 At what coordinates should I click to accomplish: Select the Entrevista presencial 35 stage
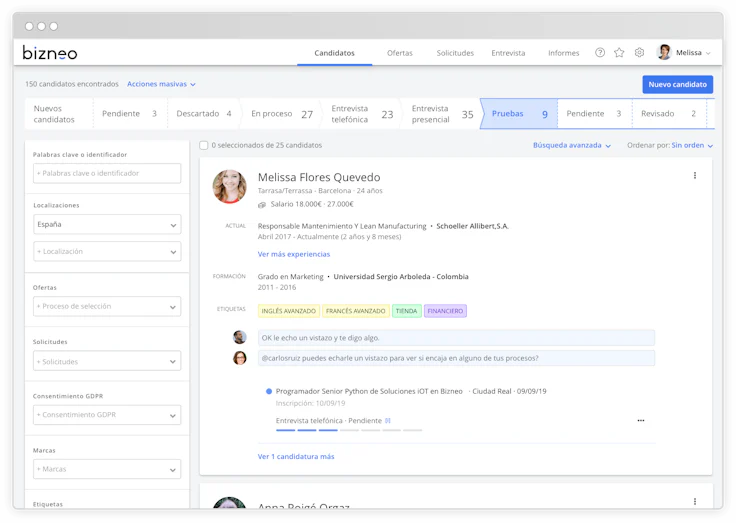(x=442, y=114)
